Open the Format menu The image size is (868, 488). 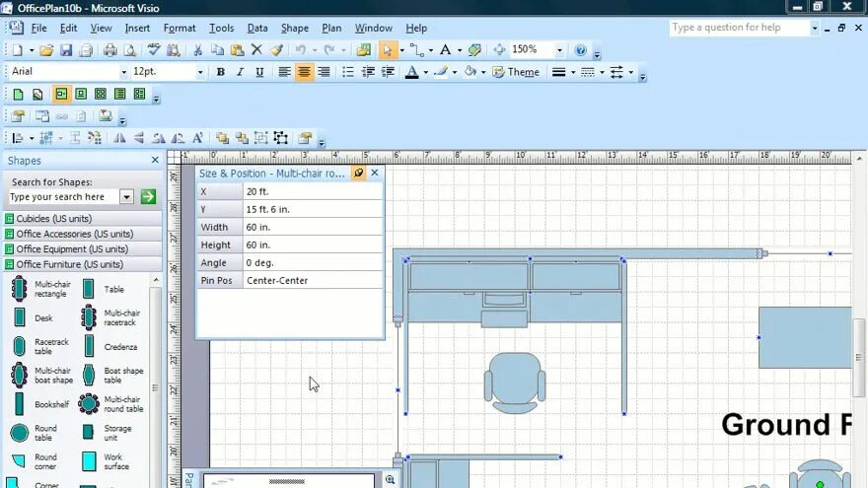click(x=180, y=29)
